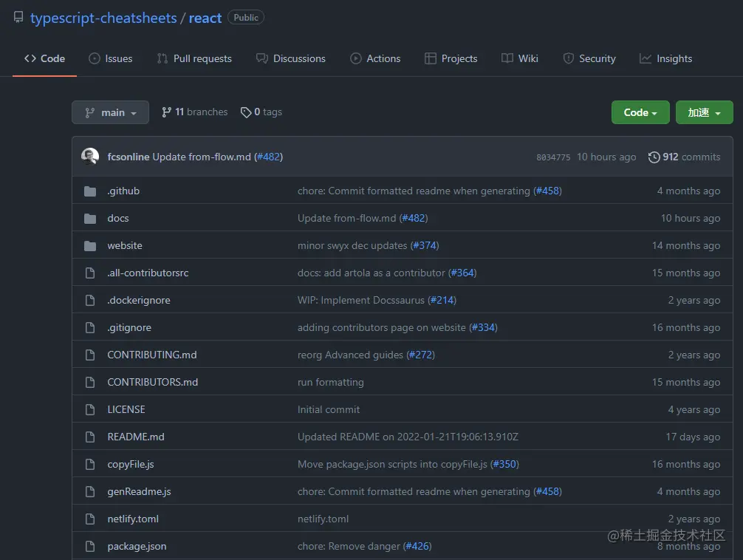
Task: Open the Security tab
Action: 589,58
